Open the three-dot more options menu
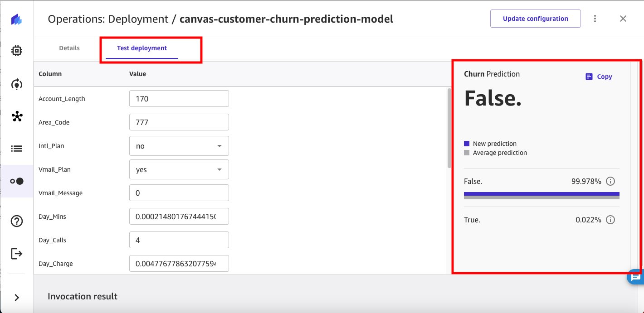Viewport: 644px width, 313px height. click(x=595, y=19)
